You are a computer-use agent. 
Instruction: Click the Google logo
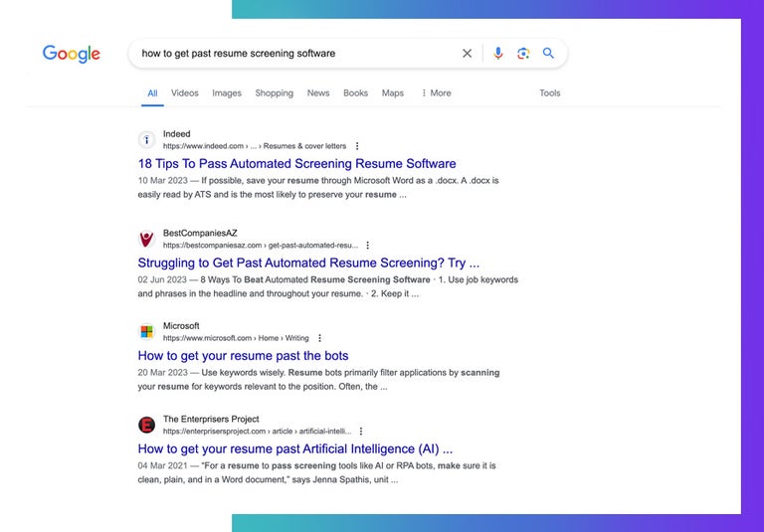coord(72,54)
